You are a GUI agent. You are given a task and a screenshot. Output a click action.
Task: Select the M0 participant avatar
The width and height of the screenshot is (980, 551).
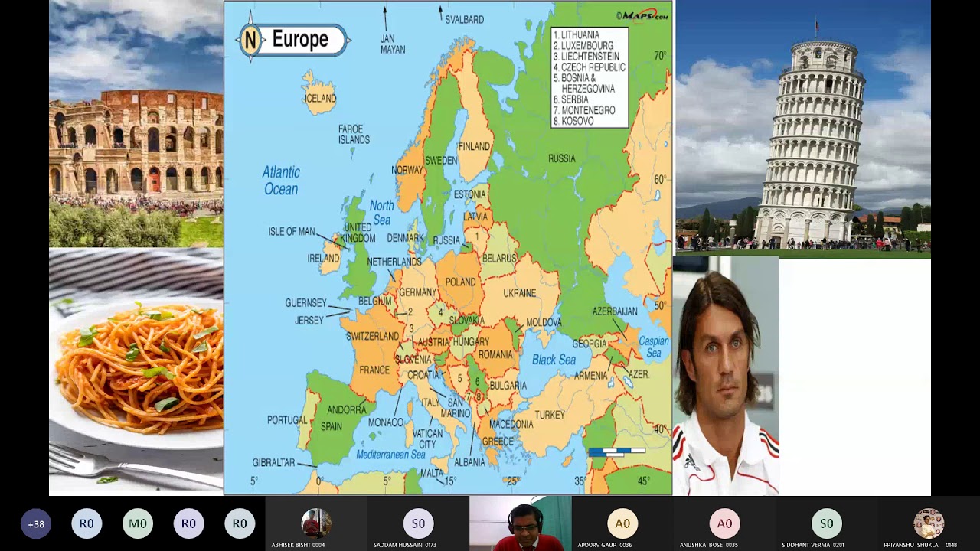138,524
